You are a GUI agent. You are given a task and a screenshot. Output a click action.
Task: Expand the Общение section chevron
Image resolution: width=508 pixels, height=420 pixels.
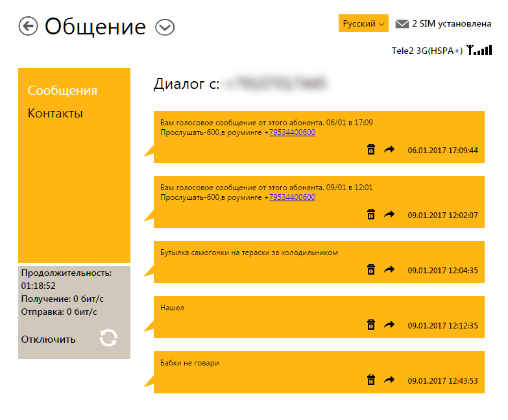[x=165, y=27]
